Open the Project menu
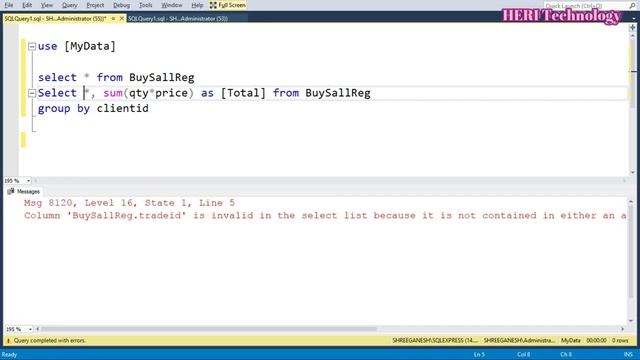 95,5
